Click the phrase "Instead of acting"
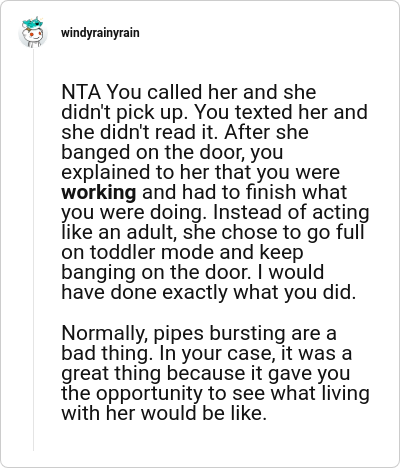400x468 pixels. click(291, 213)
